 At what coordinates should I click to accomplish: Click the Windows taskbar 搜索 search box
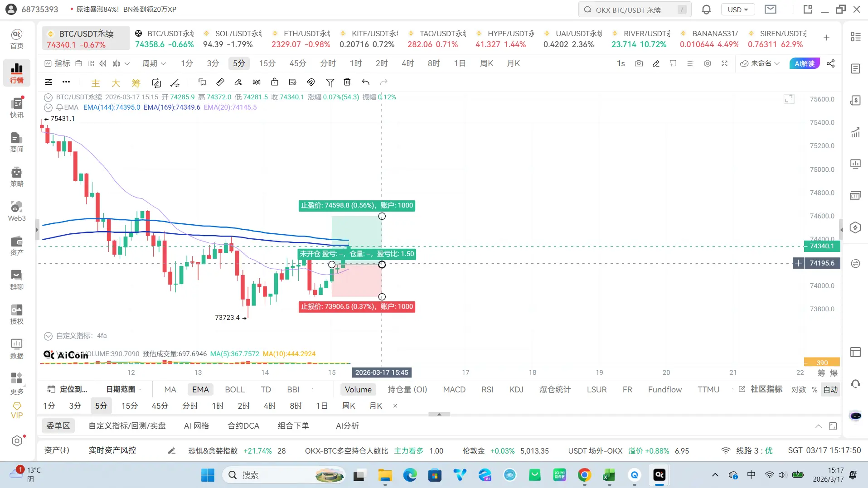[x=284, y=475]
